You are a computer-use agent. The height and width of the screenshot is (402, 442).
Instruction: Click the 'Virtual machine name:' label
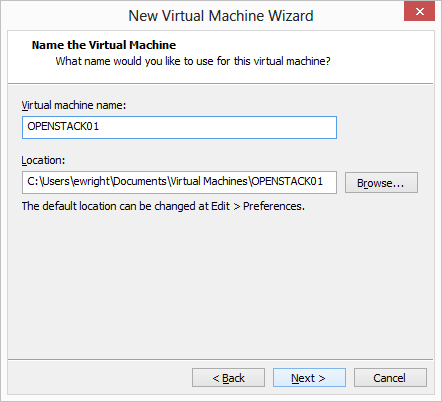pyautogui.click(x=74, y=105)
